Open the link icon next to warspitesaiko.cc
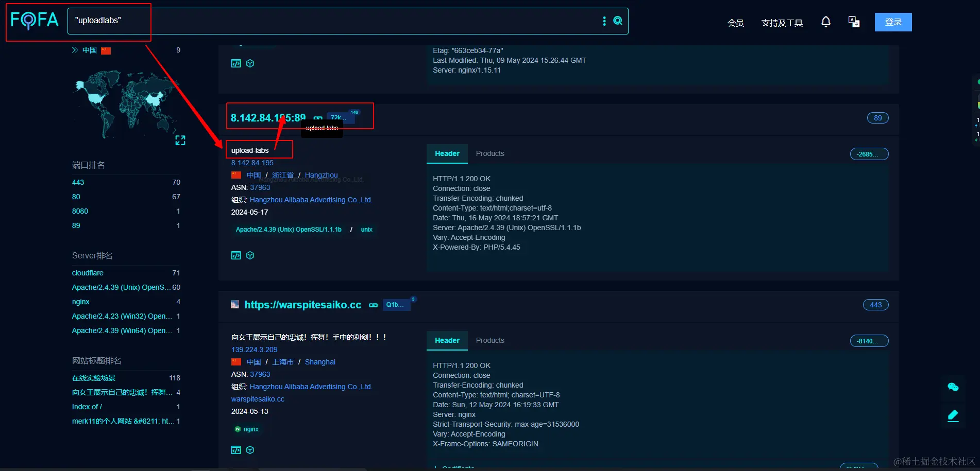Viewport: 980px width, 471px height. click(374, 305)
